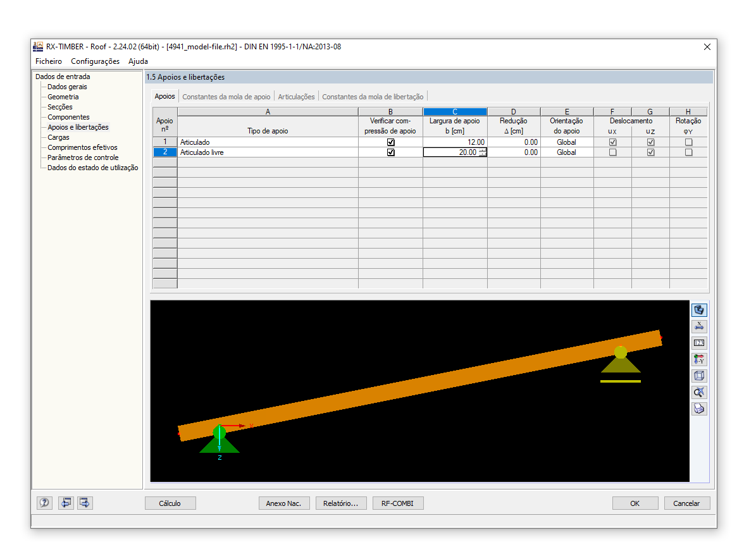Screen dimensions: 756x542
Task: Toggle φY rotation for support 1
Action: (x=688, y=142)
